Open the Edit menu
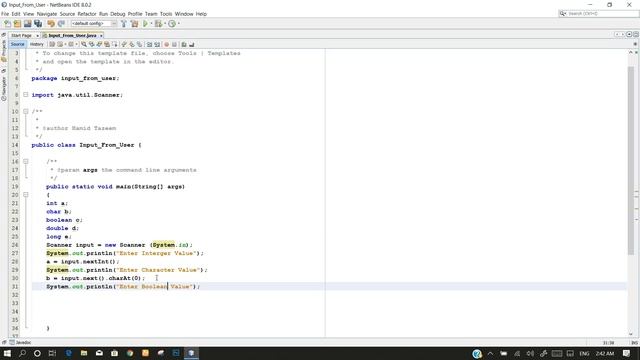This screenshot has height=360, width=640. tap(16, 14)
